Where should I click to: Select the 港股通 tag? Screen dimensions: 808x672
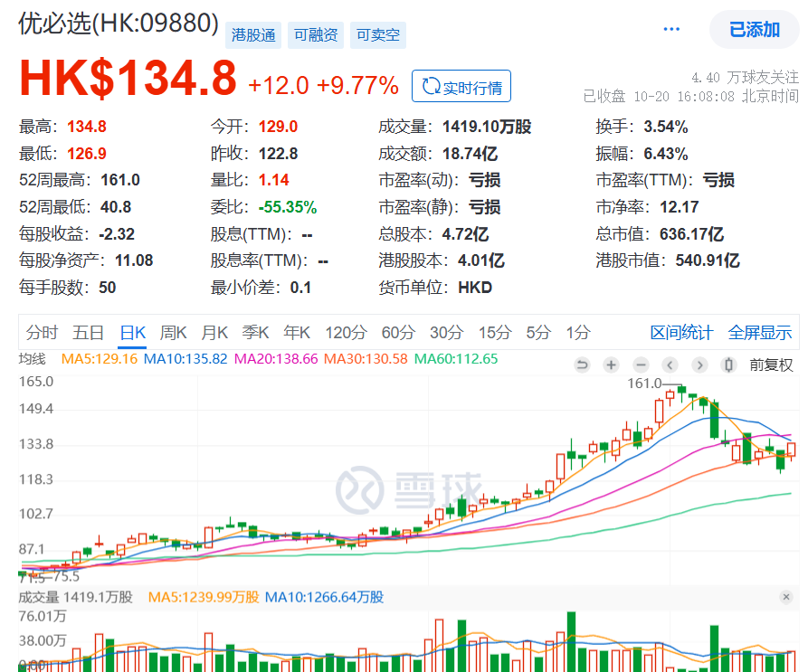tap(253, 35)
